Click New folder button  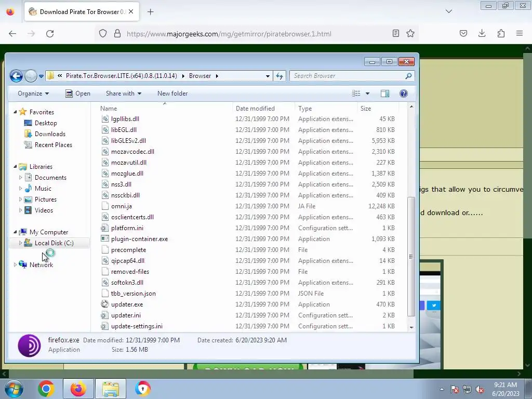click(172, 94)
